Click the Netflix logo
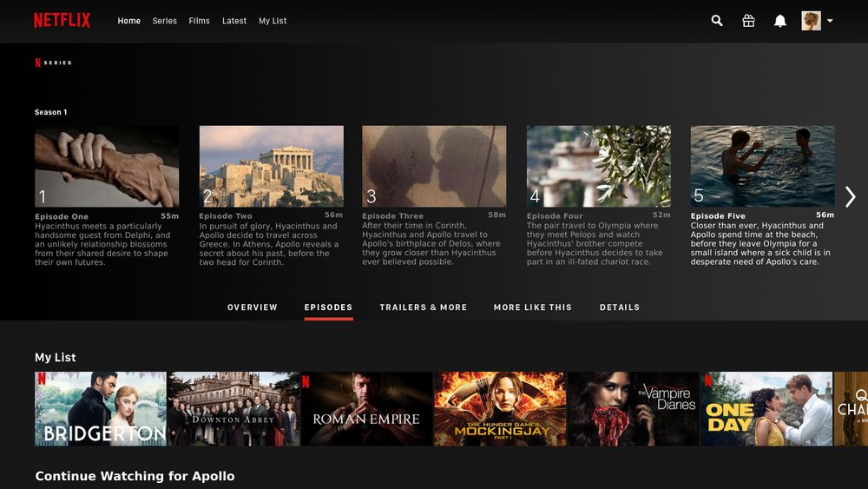The image size is (868, 489). point(62,21)
